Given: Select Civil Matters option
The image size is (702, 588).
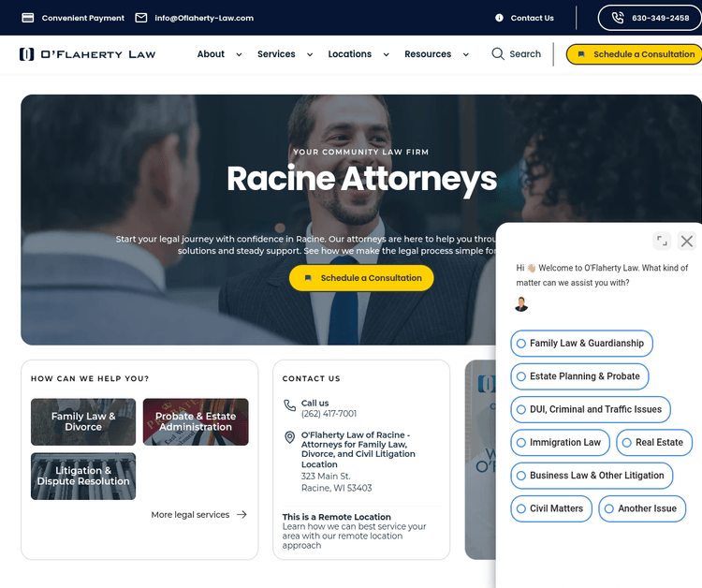Looking at the screenshot, I should pos(551,508).
